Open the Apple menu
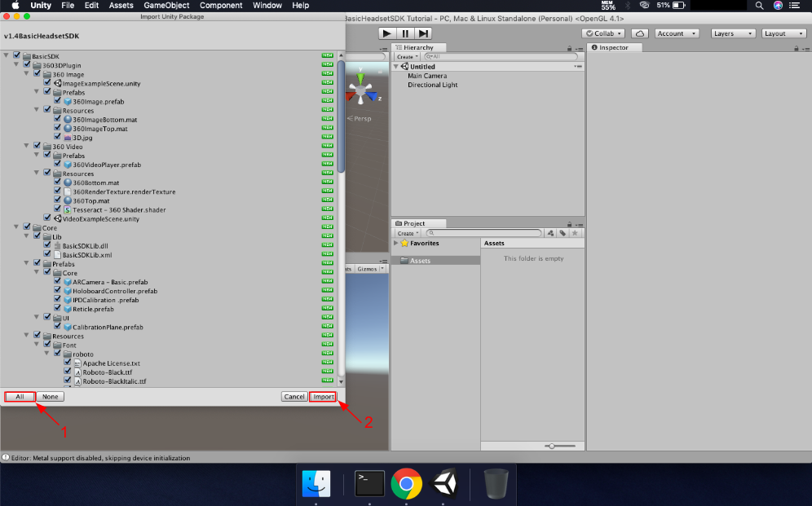Screen dimensions: 812x506 pos(15,5)
